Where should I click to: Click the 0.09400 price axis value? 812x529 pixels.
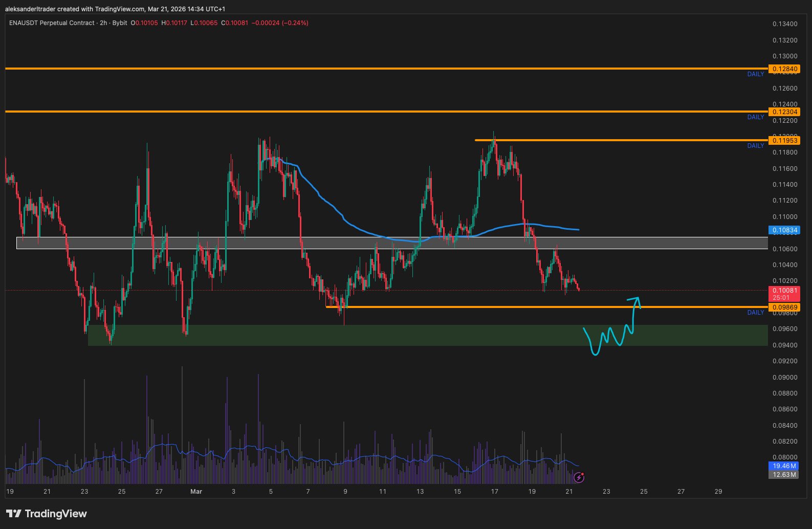tap(785, 345)
